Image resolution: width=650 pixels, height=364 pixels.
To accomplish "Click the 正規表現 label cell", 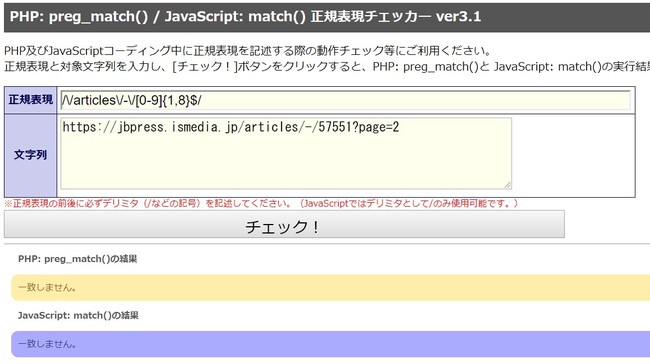I will pos(31,100).
